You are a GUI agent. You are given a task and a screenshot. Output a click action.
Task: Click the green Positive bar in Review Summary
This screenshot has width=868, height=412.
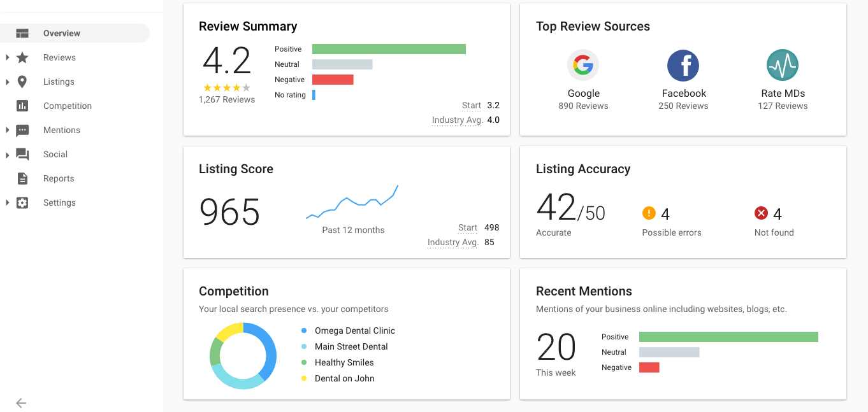pos(389,49)
